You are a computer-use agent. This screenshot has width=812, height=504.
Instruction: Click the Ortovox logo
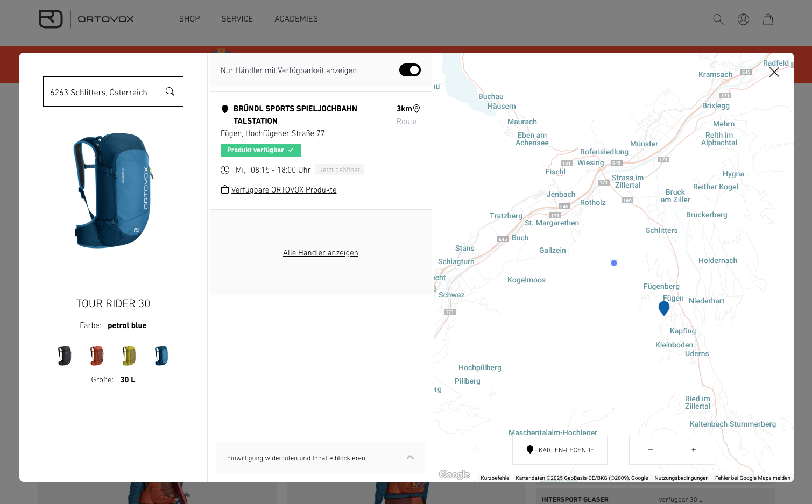coord(86,19)
